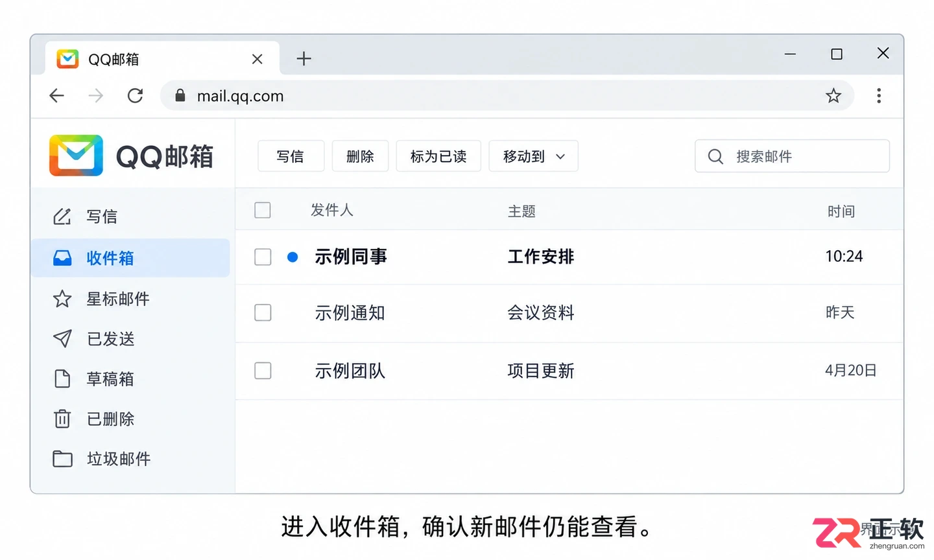The width and height of the screenshot is (934, 560).
Task: Click the mail.qq.com address bar
Action: tap(507, 96)
